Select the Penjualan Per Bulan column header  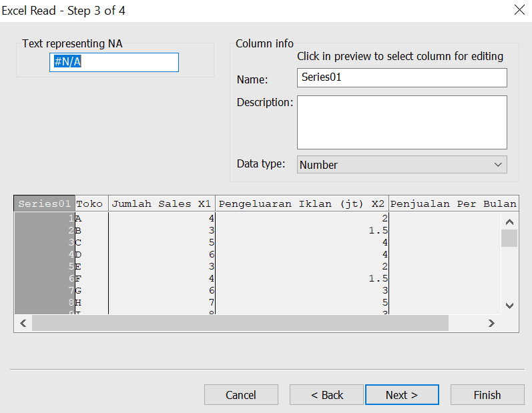click(453, 203)
